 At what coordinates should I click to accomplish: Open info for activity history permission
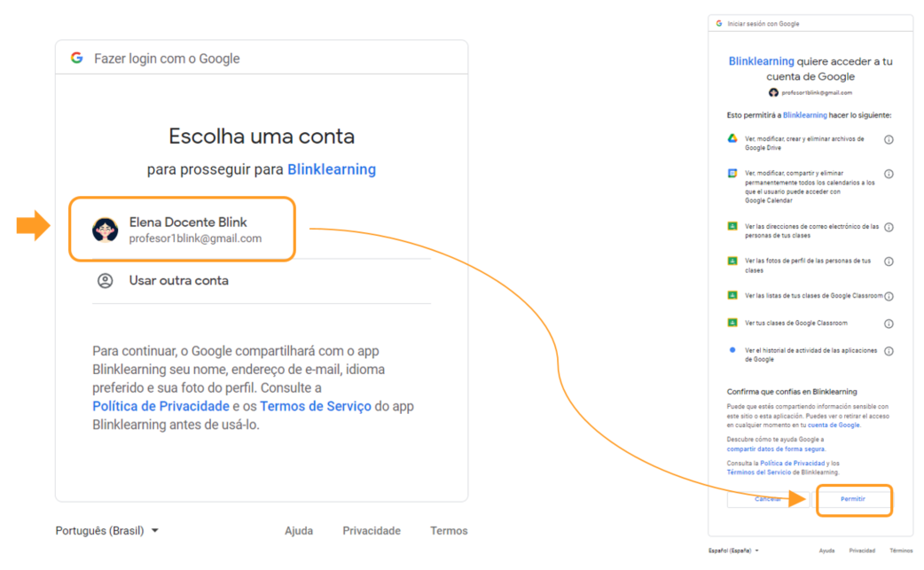(889, 351)
